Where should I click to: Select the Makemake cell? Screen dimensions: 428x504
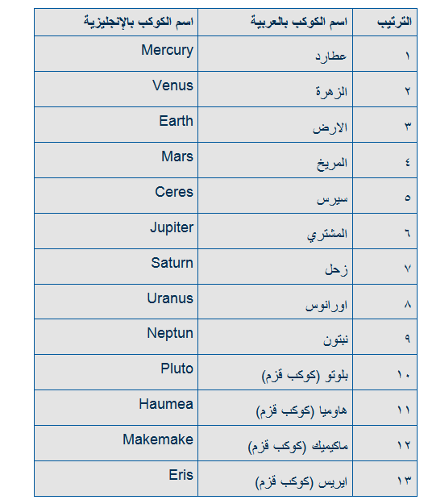click(116, 444)
